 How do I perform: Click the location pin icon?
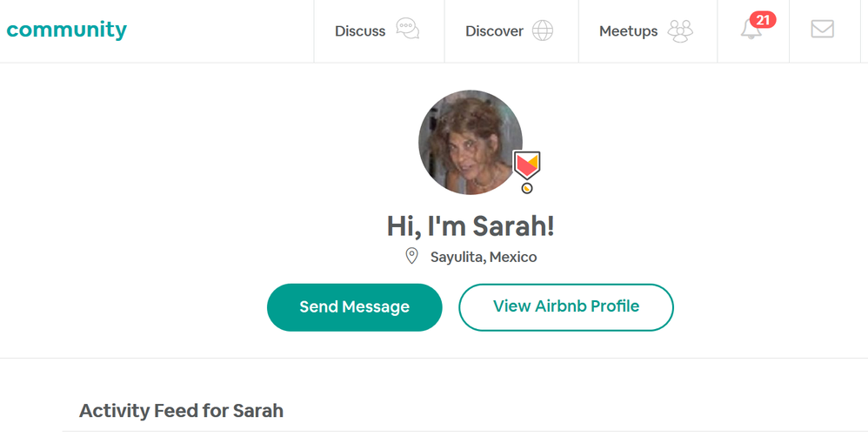click(x=411, y=256)
